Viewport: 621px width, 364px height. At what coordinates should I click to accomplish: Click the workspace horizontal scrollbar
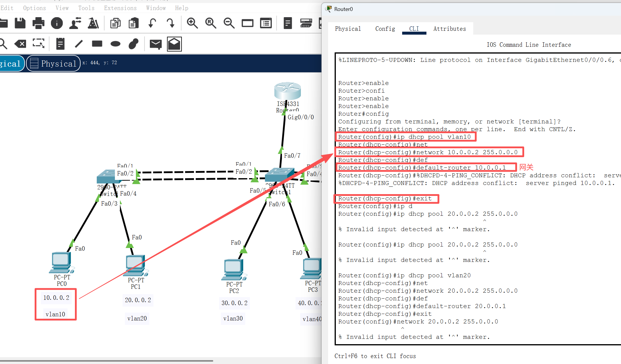pos(107,361)
